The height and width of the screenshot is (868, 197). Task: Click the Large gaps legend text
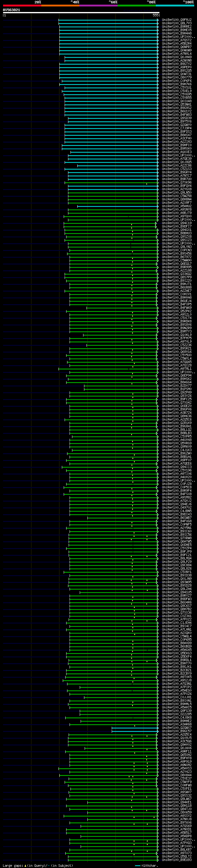(x=37, y=865)
